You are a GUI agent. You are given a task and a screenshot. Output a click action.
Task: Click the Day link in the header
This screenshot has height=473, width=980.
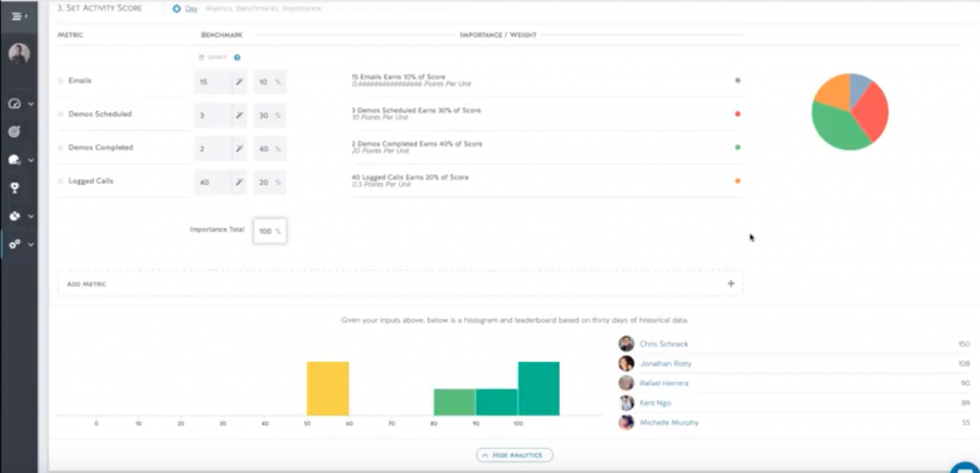190,9
